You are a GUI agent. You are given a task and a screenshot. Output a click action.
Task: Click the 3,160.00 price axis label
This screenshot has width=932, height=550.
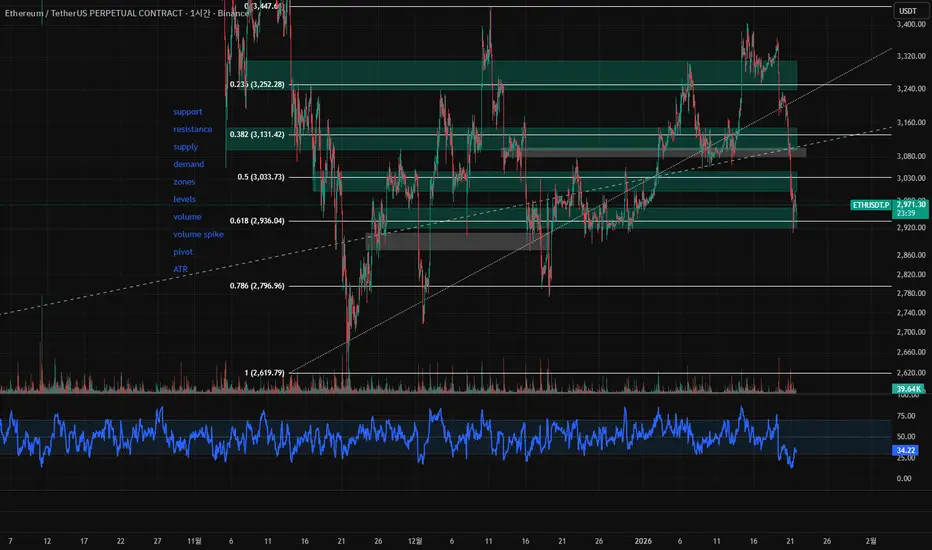click(911, 122)
